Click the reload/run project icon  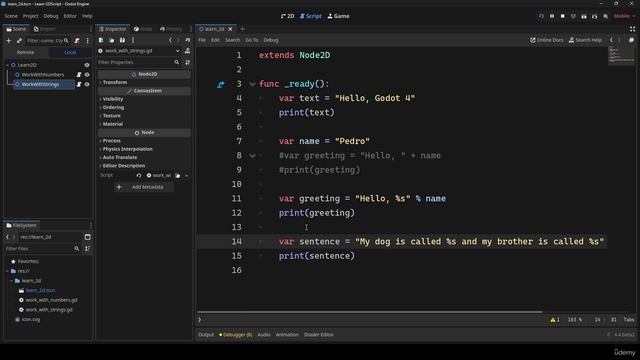pos(541,16)
